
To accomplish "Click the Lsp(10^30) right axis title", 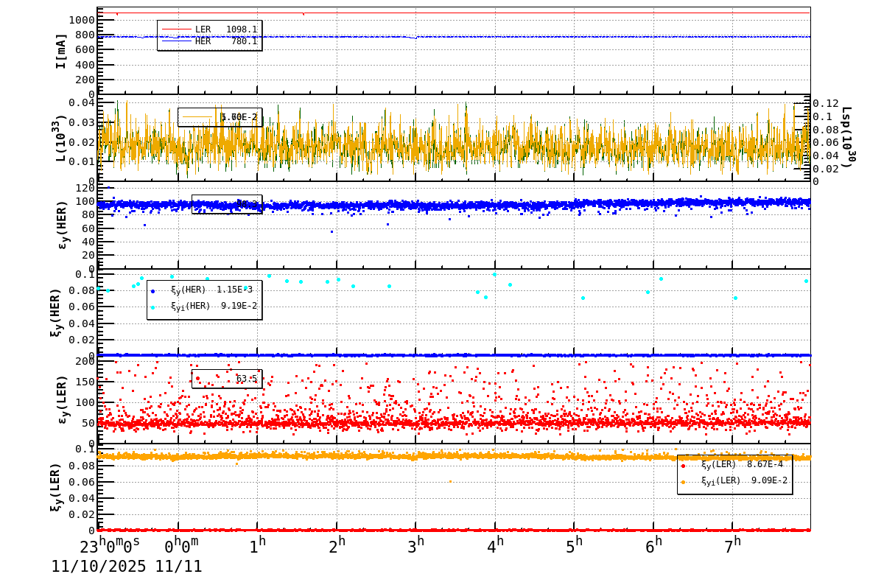I will click(846, 137).
